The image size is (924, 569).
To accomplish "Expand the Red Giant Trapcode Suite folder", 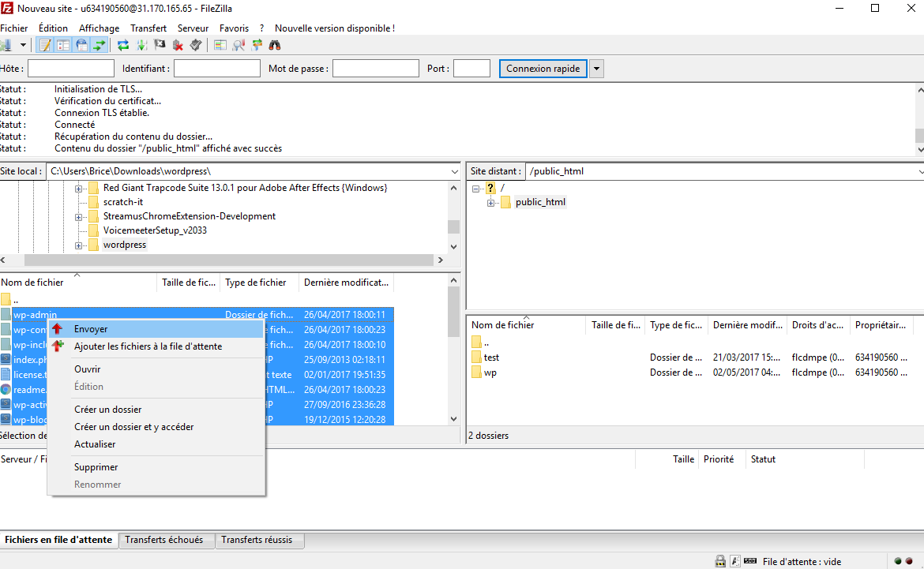I will 78,189.
